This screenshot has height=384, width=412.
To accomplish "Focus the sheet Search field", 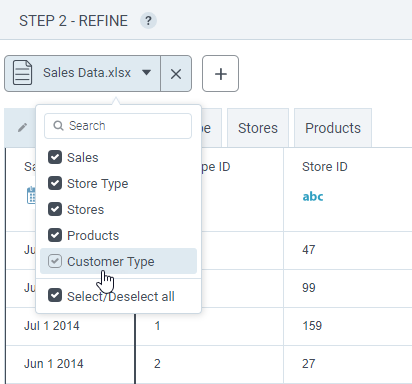I will pos(118,126).
